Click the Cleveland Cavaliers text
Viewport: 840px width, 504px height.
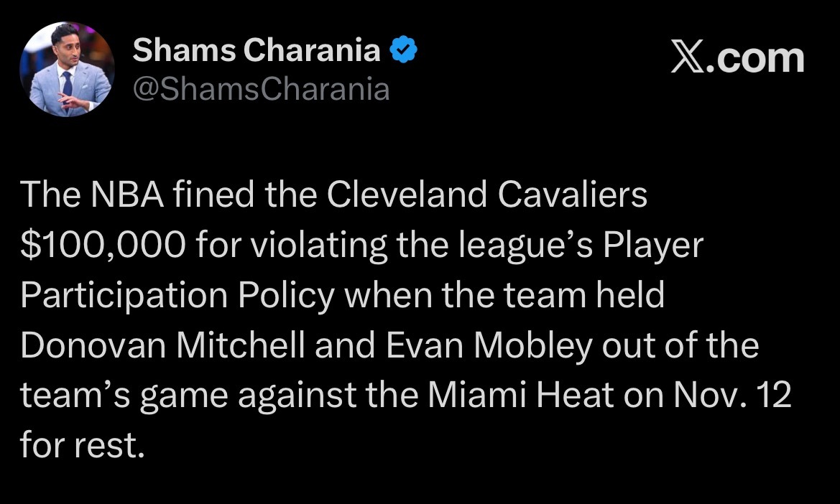tap(487, 194)
